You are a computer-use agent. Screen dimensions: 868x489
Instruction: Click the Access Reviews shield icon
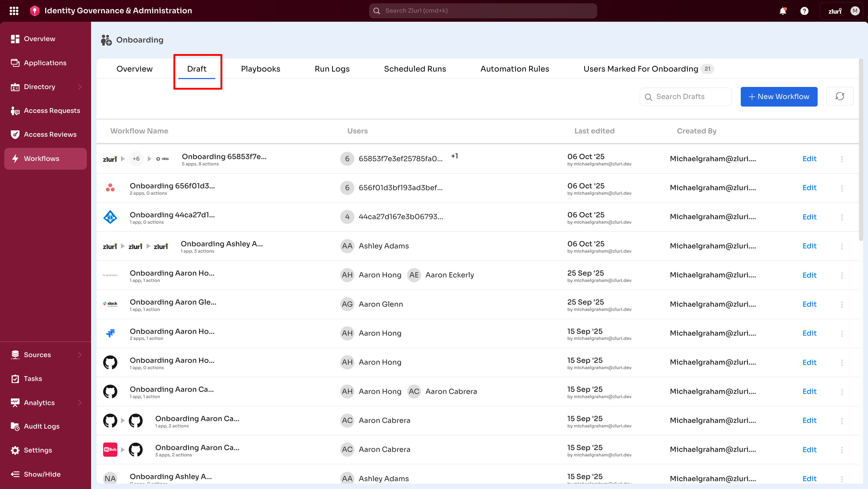coord(15,135)
